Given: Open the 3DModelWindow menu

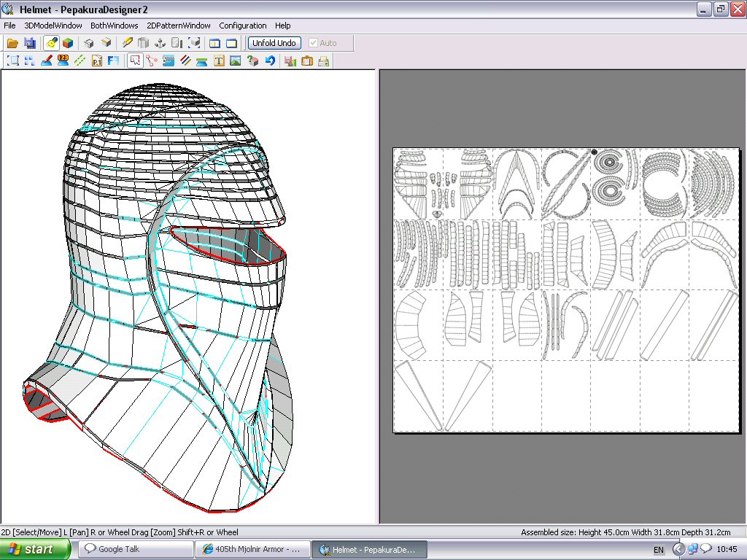Looking at the screenshot, I should (53, 26).
